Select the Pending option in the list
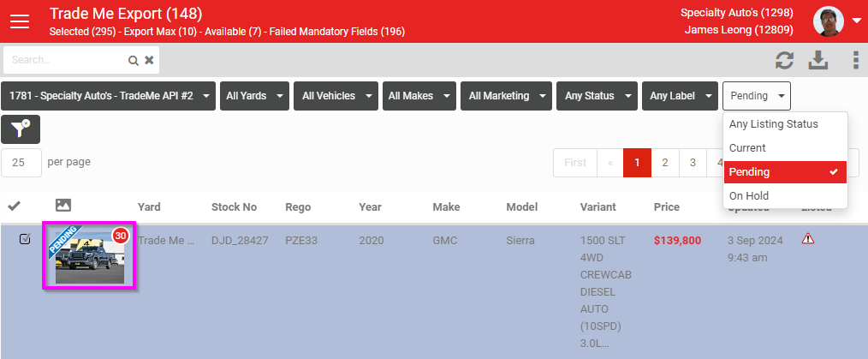Image resolution: width=868 pixels, height=359 pixels. [785, 171]
